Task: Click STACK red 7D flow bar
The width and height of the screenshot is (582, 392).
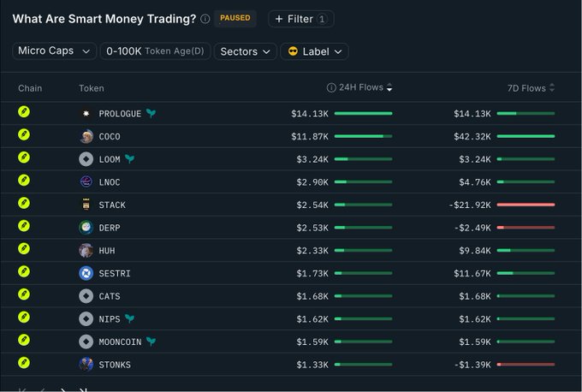Action: (x=526, y=205)
